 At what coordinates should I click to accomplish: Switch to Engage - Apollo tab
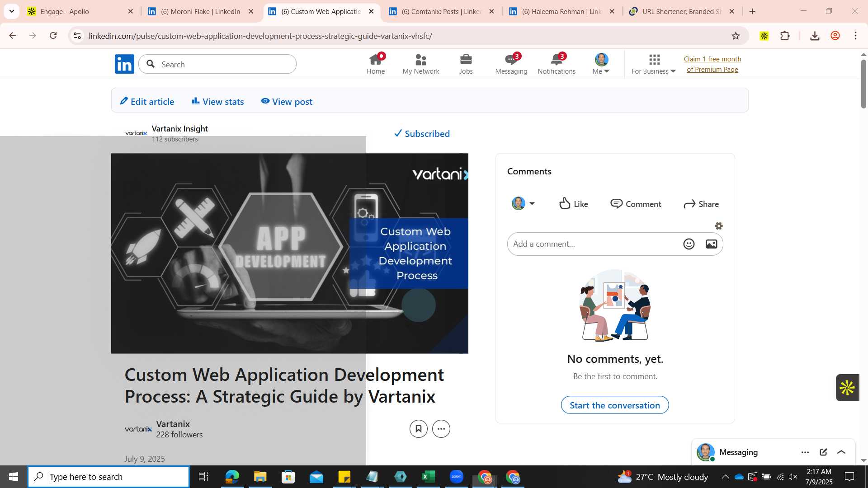coord(75,11)
